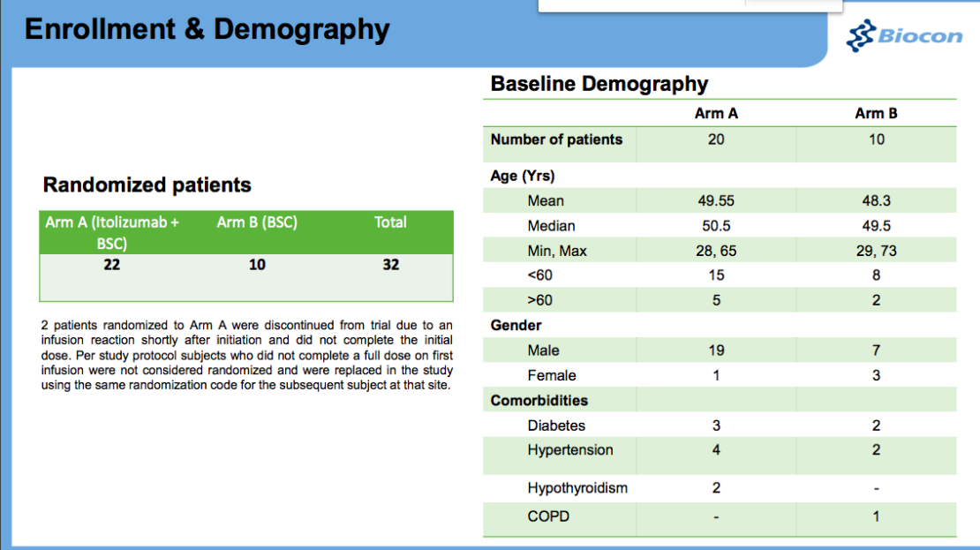
Task: Click the Arm B (BSC) green header cell
Action: click(x=257, y=223)
